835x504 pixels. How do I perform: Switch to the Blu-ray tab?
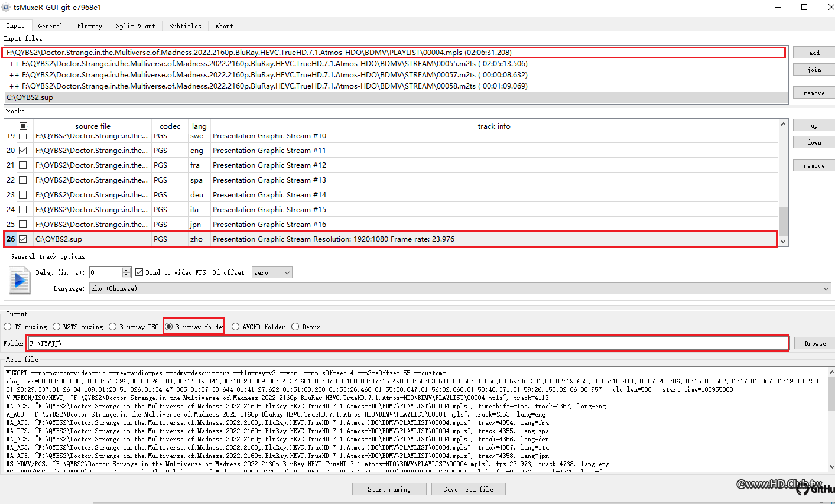tap(90, 26)
